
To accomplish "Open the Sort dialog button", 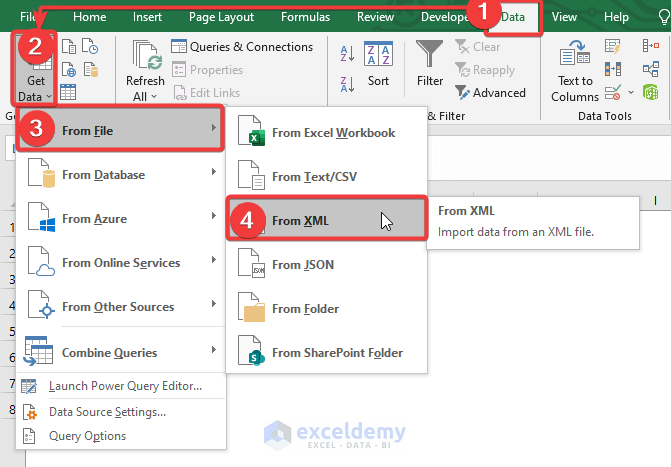I will [x=378, y=64].
